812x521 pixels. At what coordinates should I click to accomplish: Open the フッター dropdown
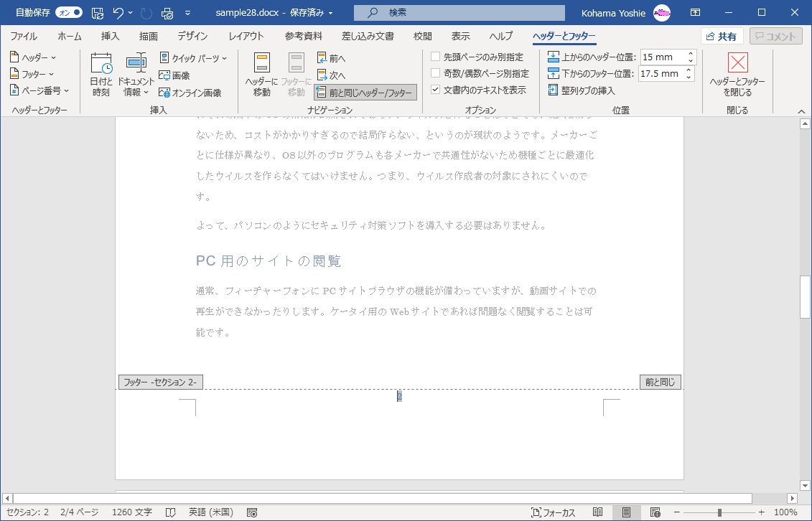[x=32, y=74]
